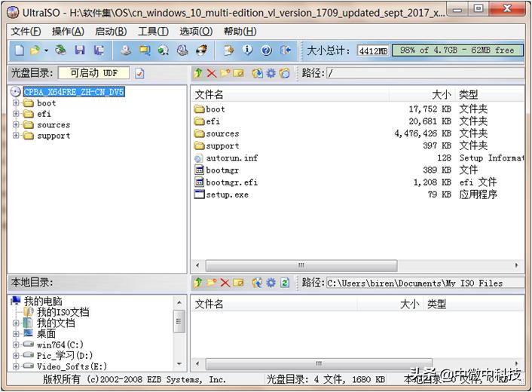Viewport: 532px width, 392px height.
Task: Click the blue question mark help icon
Action: [266, 51]
